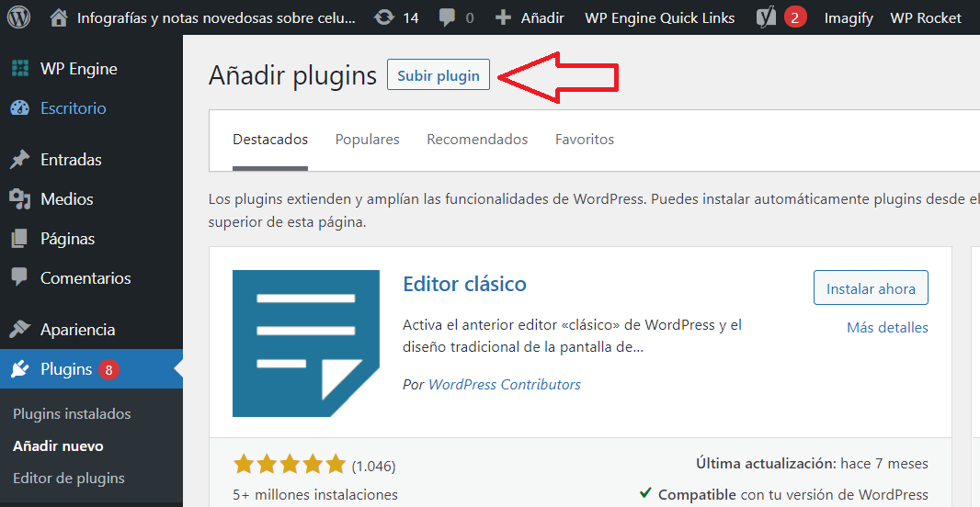Screen dimensions: 980x507
Task: Click the Escritorio dashboard gauge icon
Action: coord(20,108)
